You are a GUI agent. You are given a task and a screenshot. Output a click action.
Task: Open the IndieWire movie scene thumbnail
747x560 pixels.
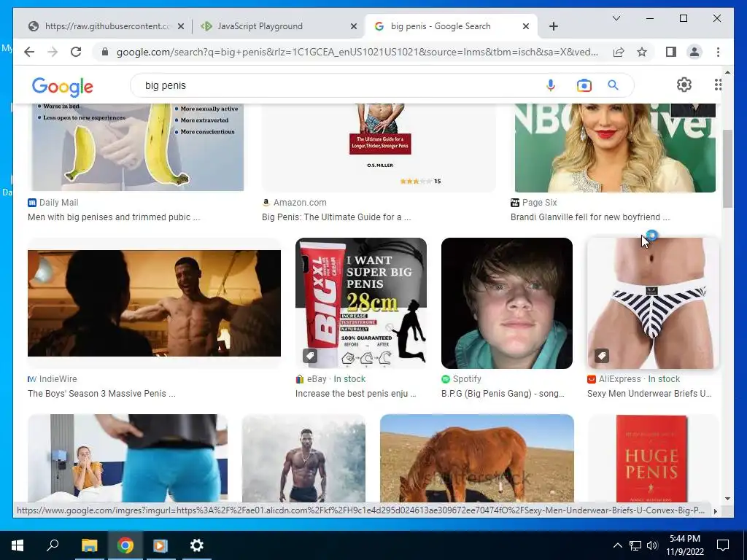154,303
